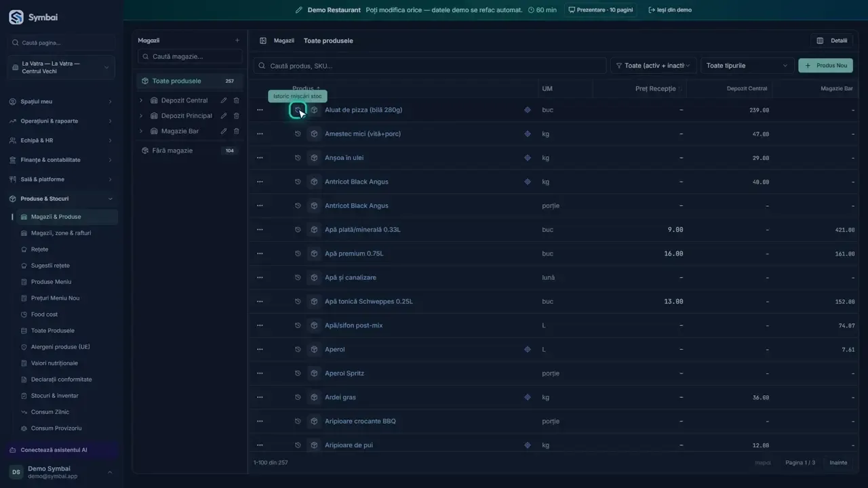Open the Demo Symbai account menu
The image size is (868, 488).
pos(62,472)
